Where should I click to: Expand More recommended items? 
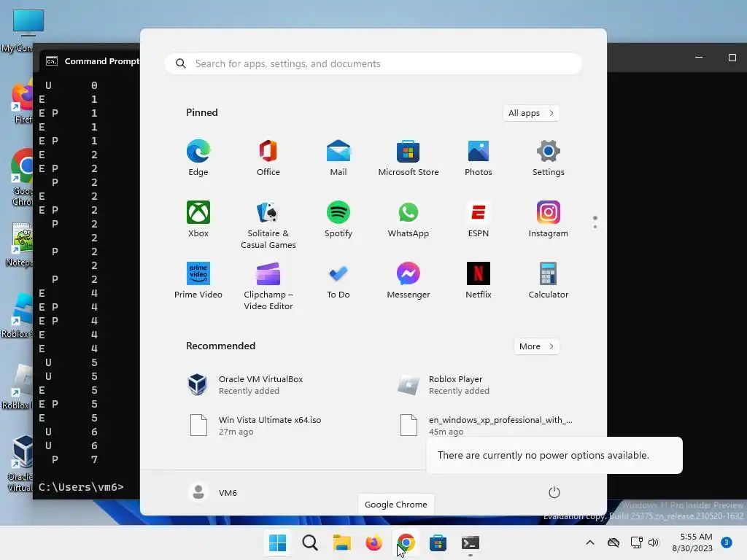pyautogui.click(x=536, y=346)
